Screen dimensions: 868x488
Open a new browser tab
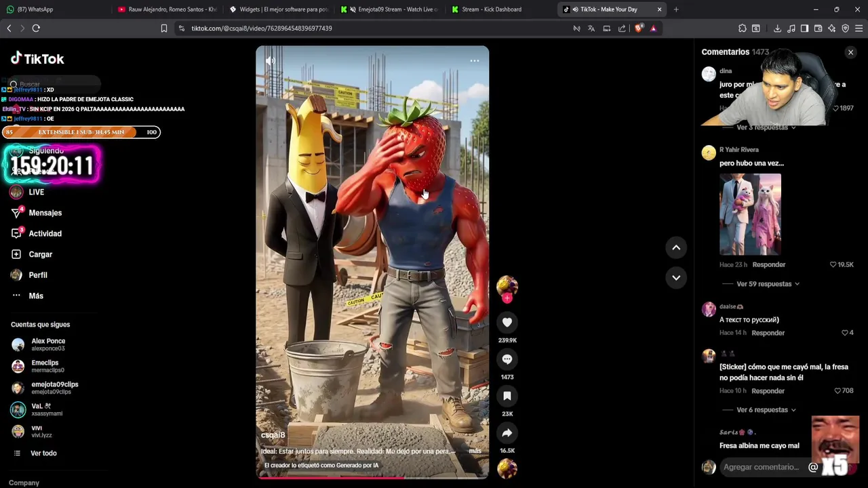(x=676, y=9)
